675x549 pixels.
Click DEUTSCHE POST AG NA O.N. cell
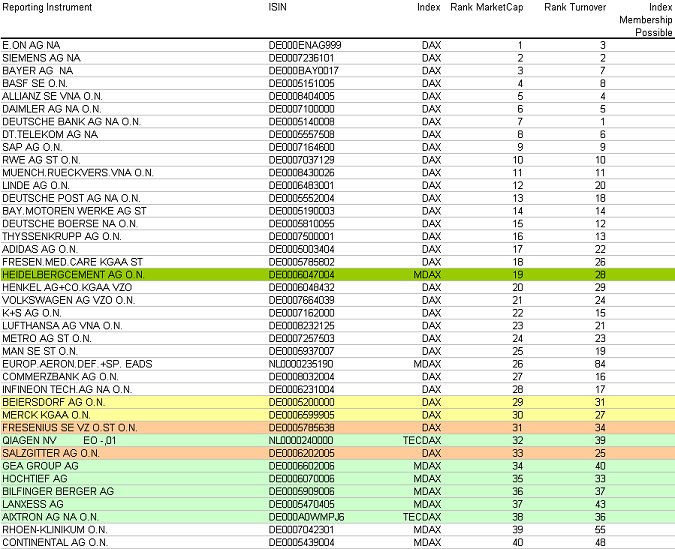tap(71, 198)
